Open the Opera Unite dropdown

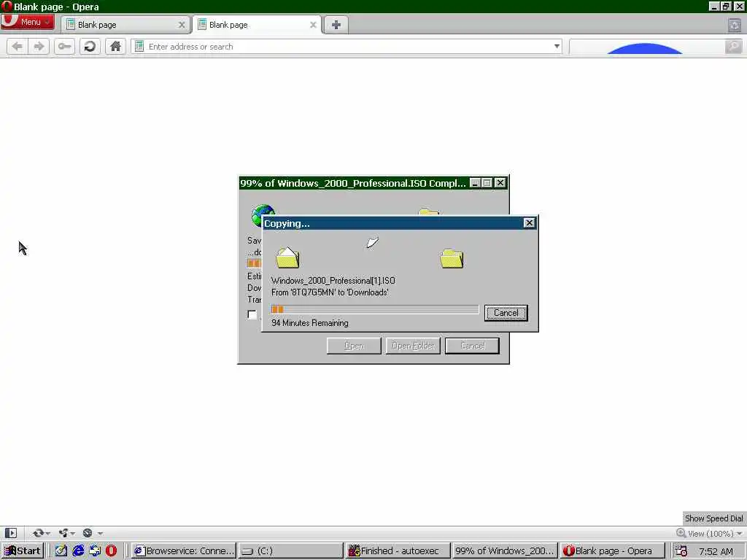(66, 533)
